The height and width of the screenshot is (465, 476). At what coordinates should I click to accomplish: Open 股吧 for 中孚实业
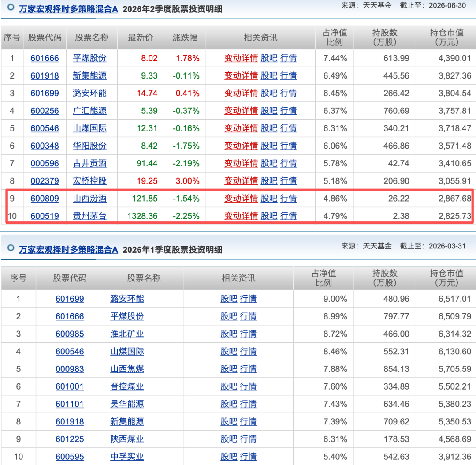click(229, 457)
